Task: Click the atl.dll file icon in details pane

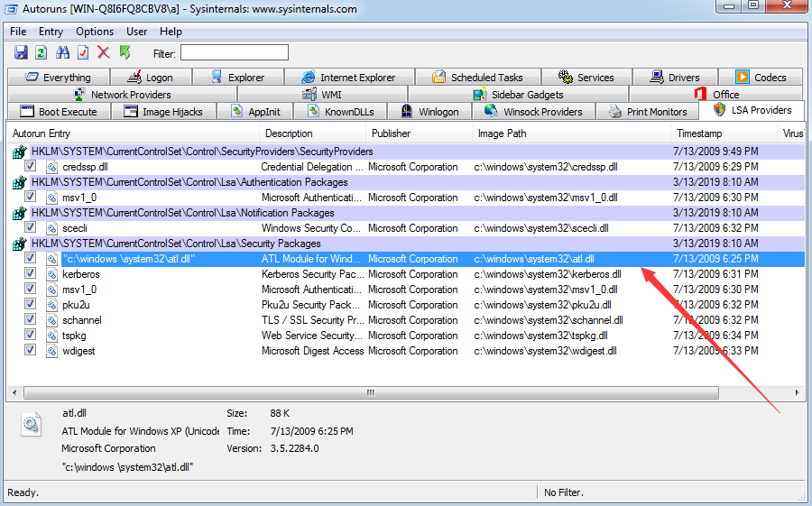Action: [32, 425]
